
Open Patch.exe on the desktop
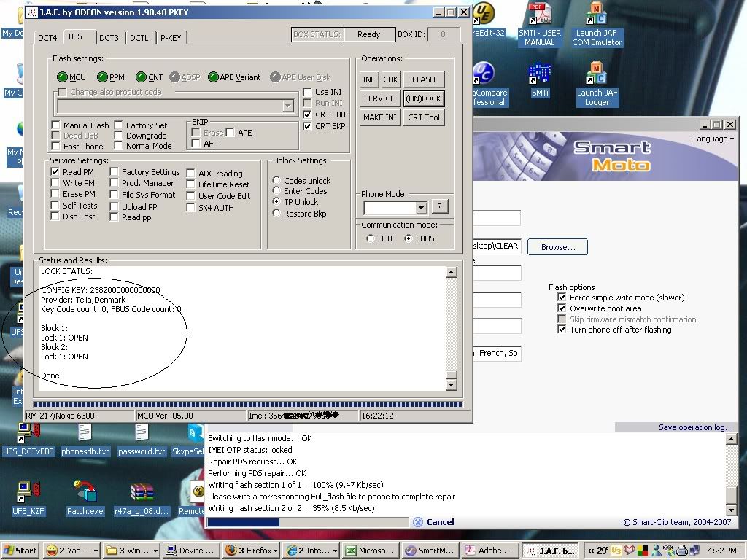[85, 499]
